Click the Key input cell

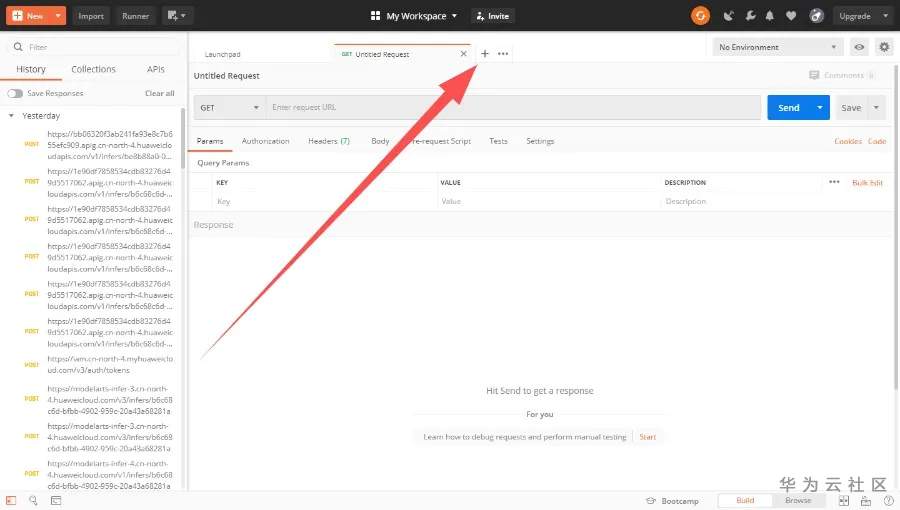[324, 201]
